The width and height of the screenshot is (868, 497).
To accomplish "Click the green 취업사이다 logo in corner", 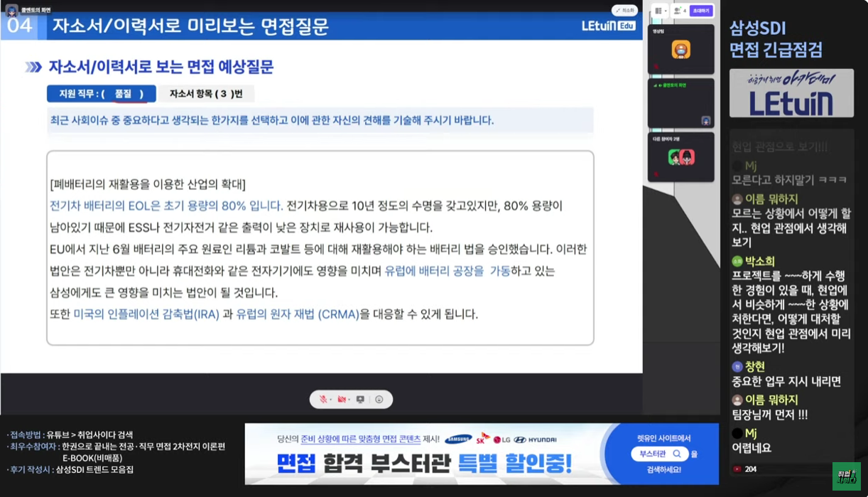I will tap(845, 476).
